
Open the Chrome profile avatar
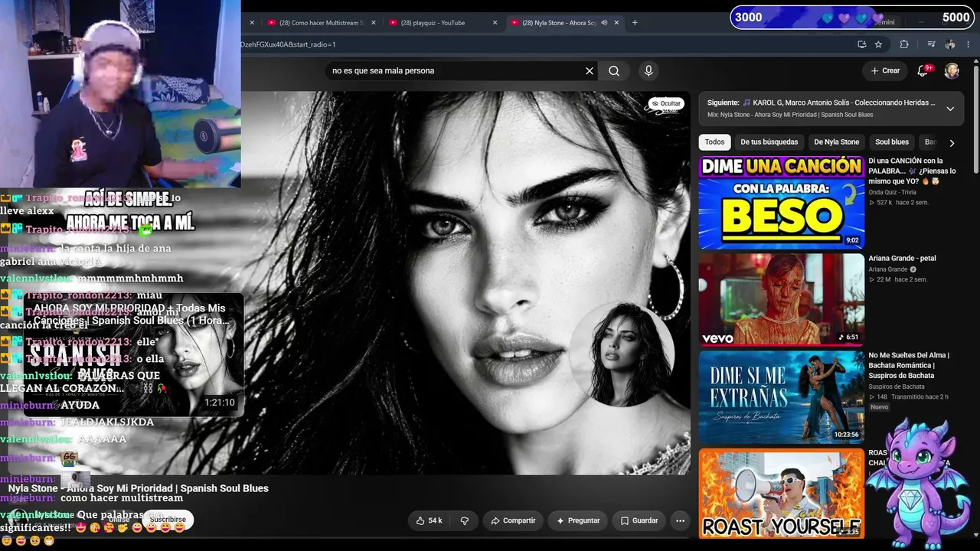[x=950, y=44]
